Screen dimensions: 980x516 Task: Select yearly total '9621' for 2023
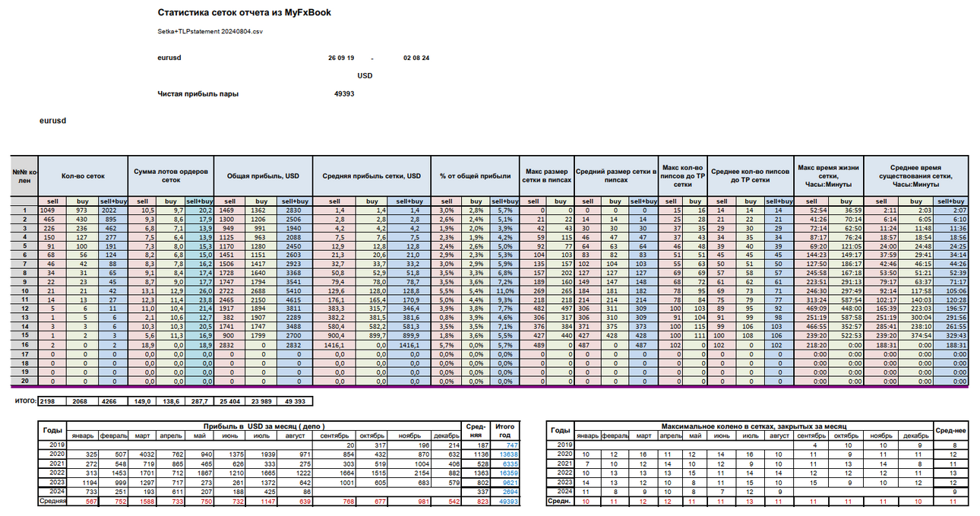point(504,481)
